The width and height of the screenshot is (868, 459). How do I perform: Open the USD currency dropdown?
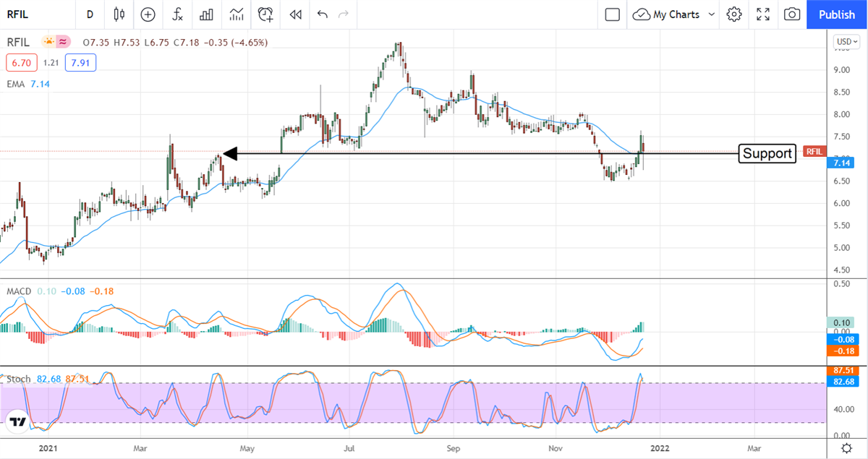click(x=845, y=41)
